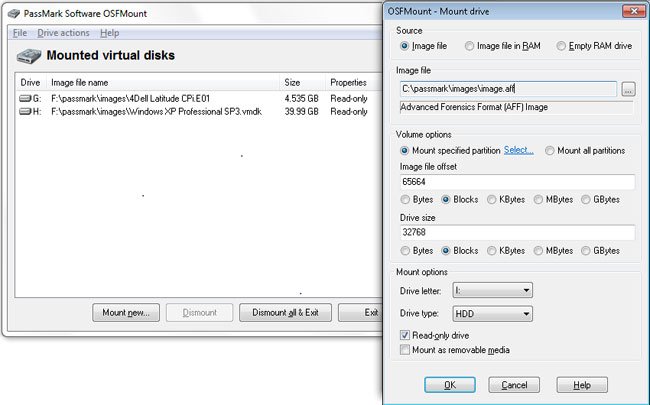
Task: Close the Mount drive dialog
Action: (x=634, y=12)
